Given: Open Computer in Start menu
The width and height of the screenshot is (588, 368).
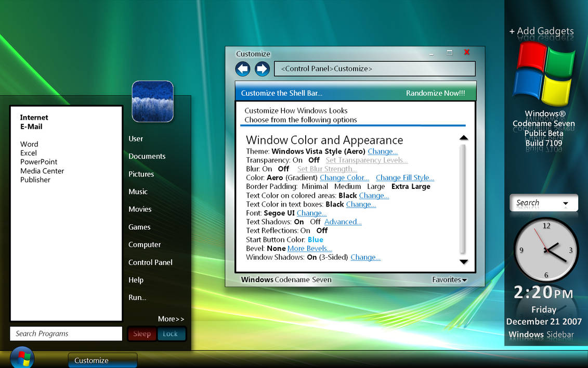Looking at the screenshot, I should pyautogui.click(x=145, y=245).
